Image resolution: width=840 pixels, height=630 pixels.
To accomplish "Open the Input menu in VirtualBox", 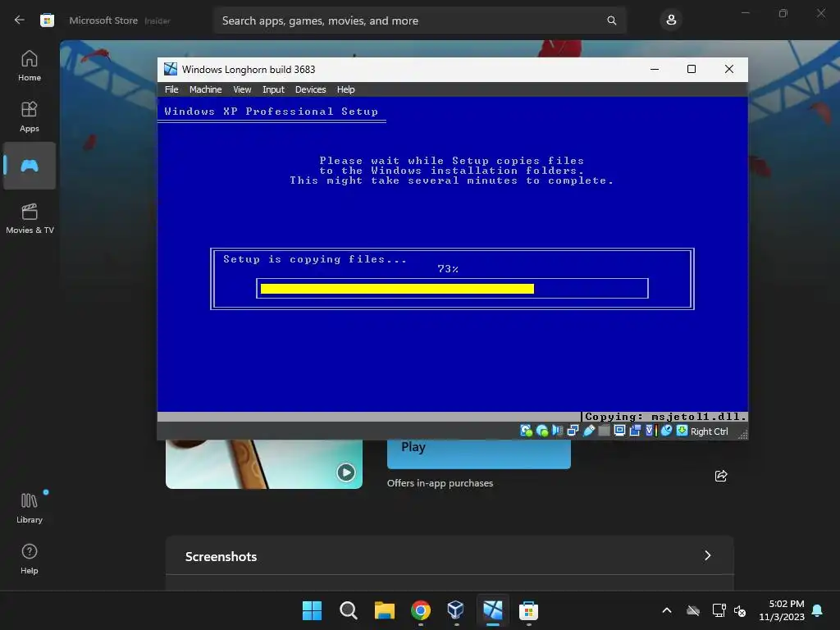I will point(273,89).
